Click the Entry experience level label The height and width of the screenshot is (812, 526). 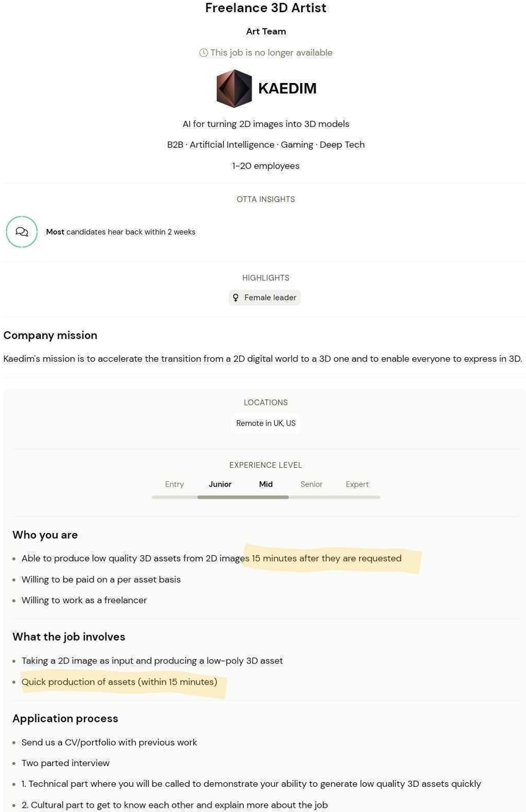174,484
